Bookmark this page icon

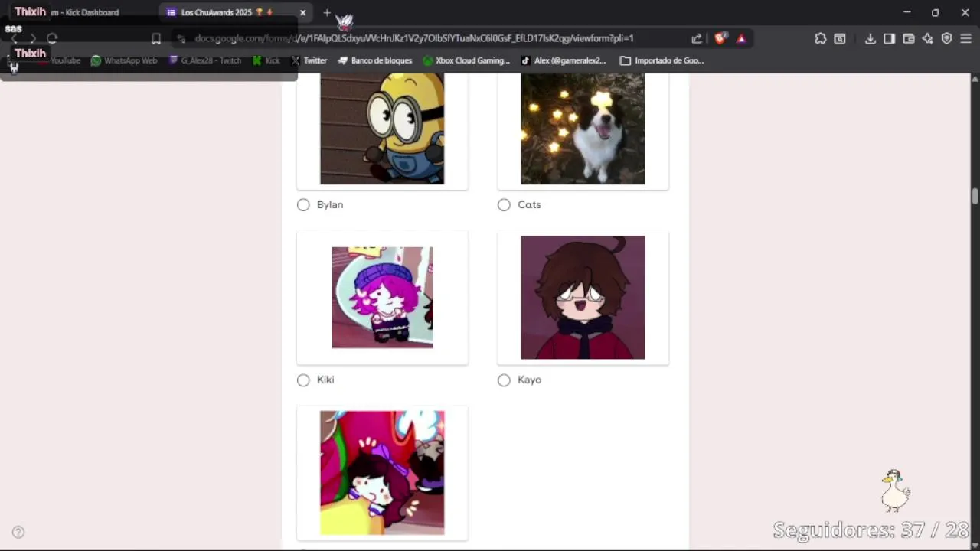156,38
